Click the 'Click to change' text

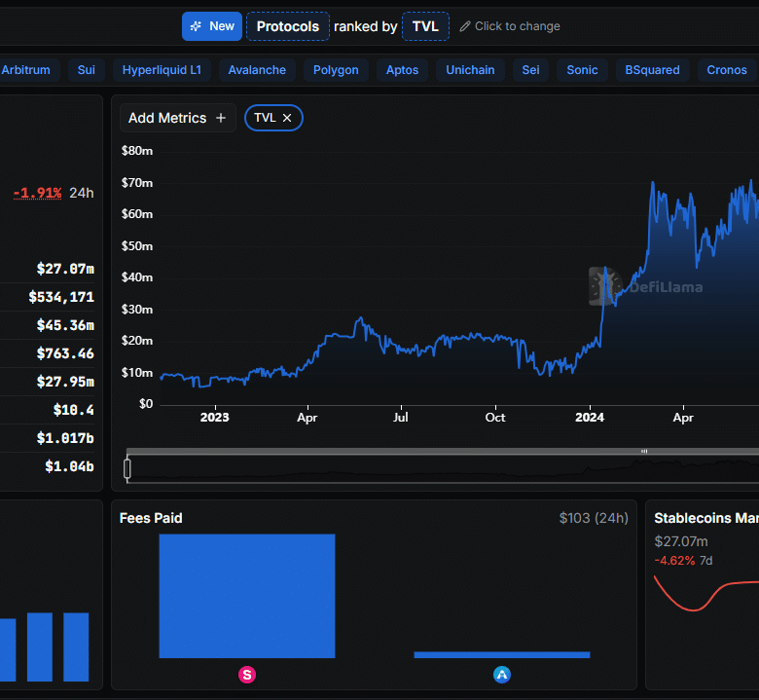(x=518, y=26)
